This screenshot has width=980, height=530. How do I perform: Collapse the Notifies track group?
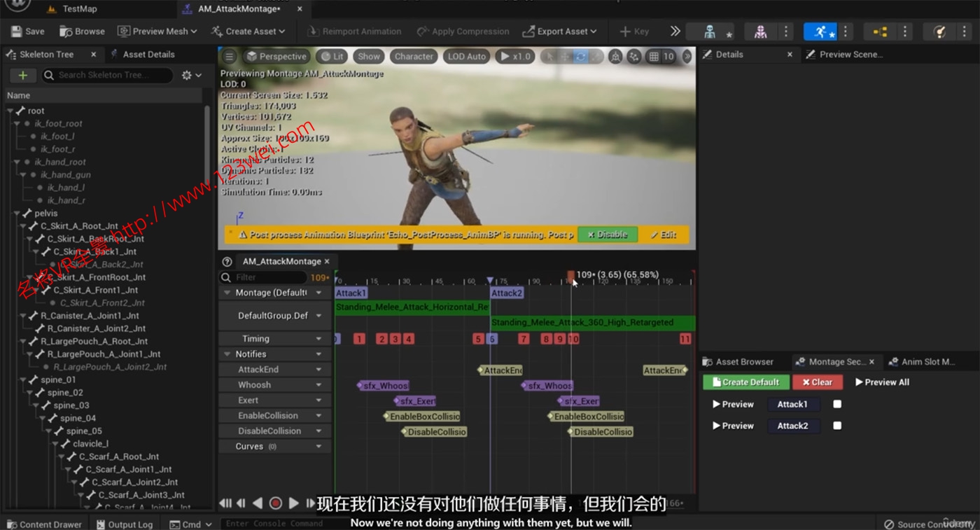tap(227, 354)
